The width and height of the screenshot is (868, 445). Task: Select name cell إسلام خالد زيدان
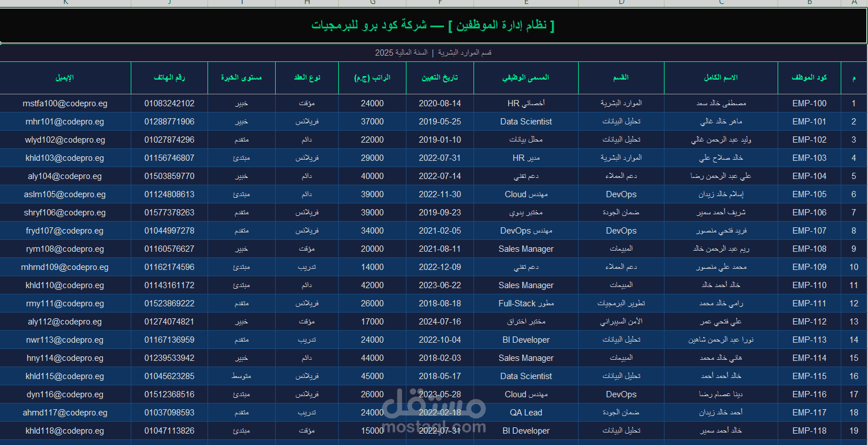coord(721,194)
